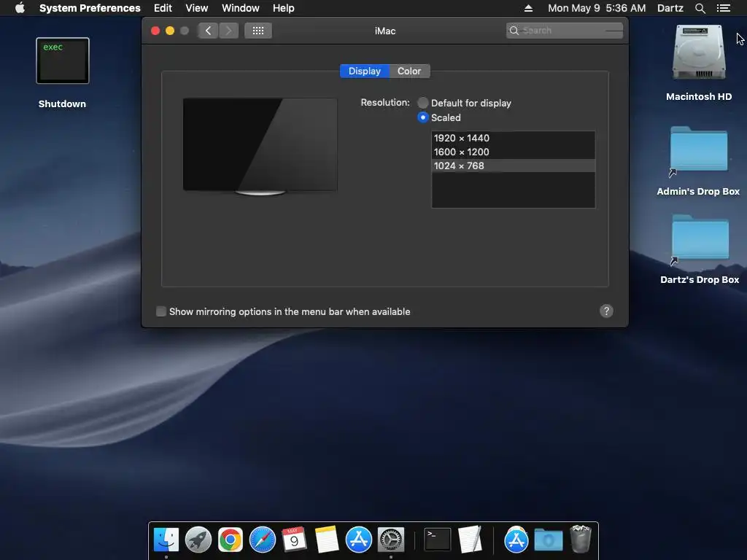Show all preferences grid button
747x560 pixels.
258,31
